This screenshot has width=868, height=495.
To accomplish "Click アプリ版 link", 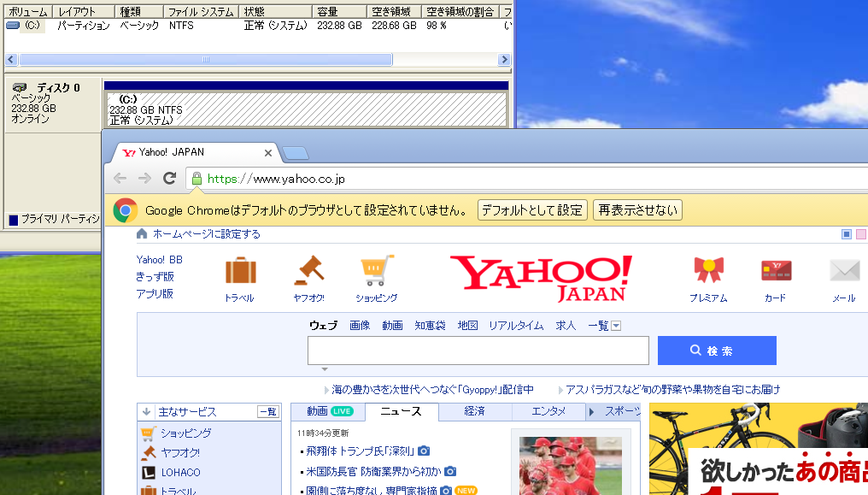I will pyautogui.click(x=155, y=294).
